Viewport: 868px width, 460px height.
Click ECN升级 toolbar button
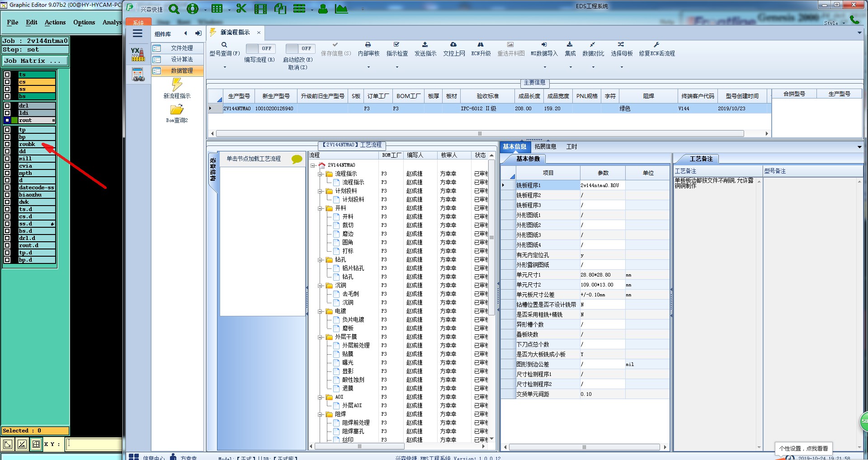pos(481,49)
